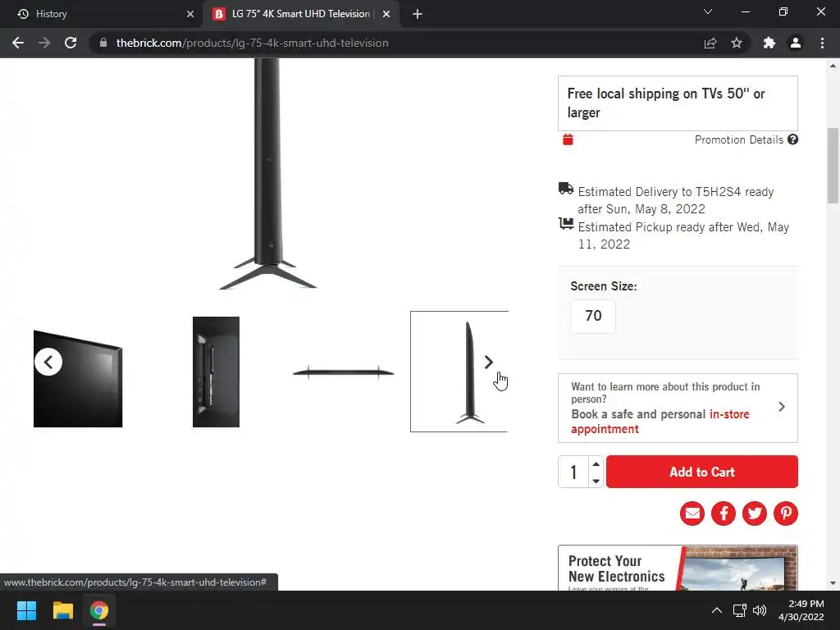Decrease quantity with down arrow

coord(596,481)
